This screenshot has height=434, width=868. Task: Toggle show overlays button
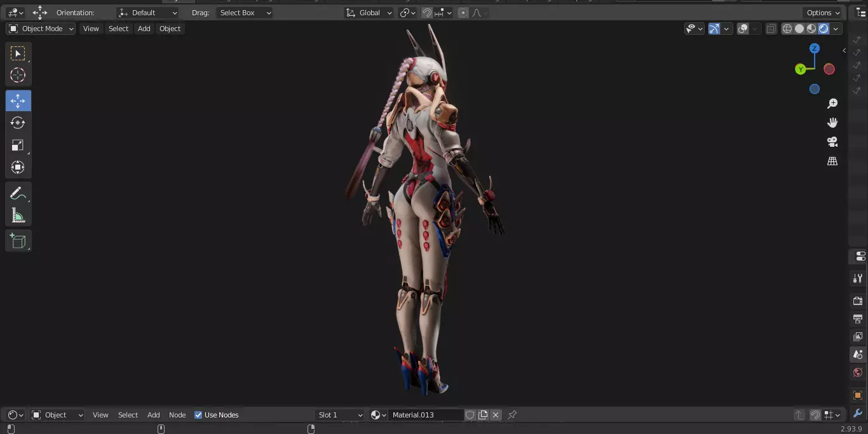(743, 29)
